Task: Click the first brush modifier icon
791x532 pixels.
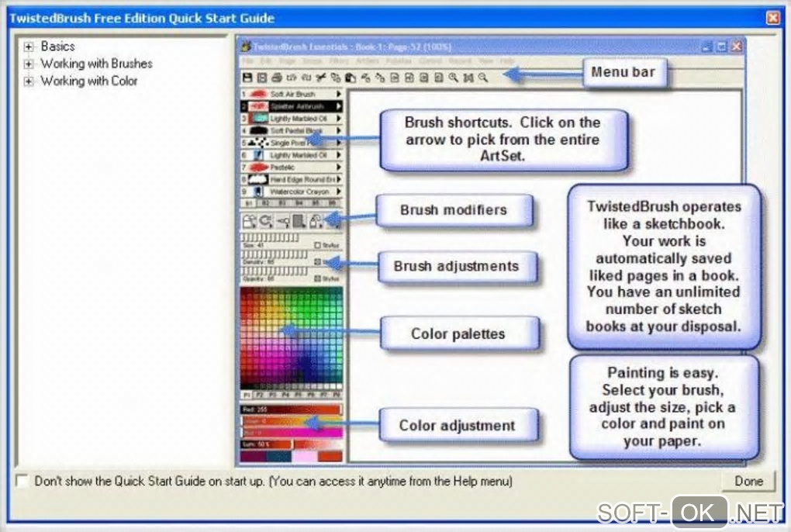Action: [x=249, y=221]
